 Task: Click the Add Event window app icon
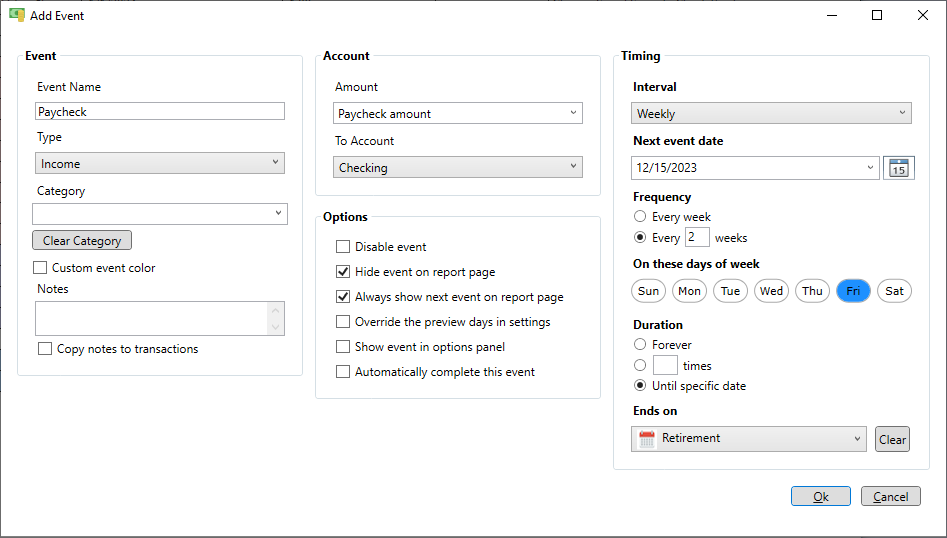[16, 15]
